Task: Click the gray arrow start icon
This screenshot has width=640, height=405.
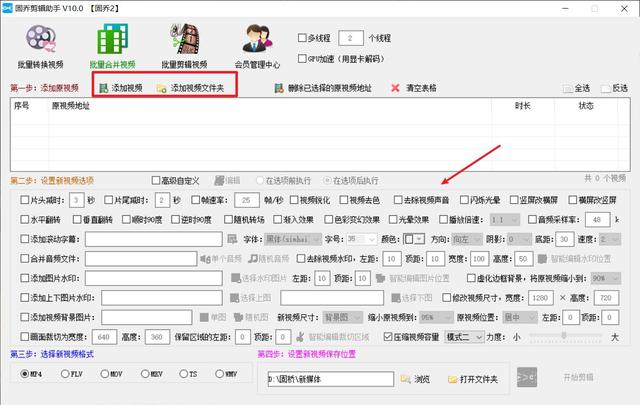Action: tap(527, 377)
